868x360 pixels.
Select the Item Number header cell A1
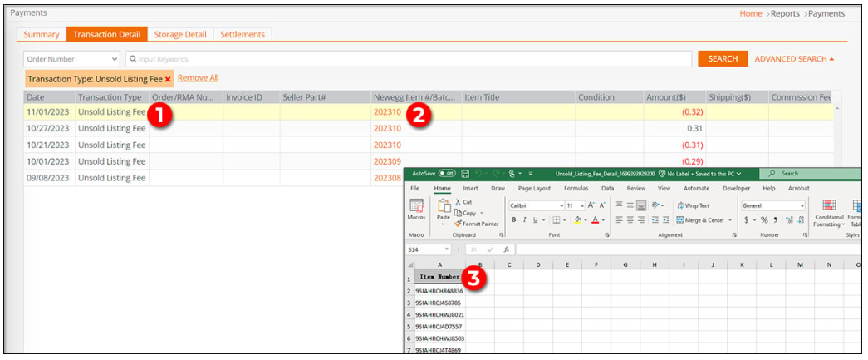[x=440, y=276]
